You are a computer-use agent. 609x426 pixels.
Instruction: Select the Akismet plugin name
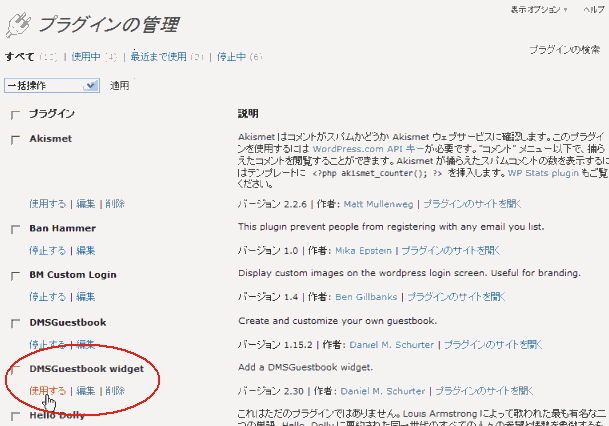click(50, 139)
